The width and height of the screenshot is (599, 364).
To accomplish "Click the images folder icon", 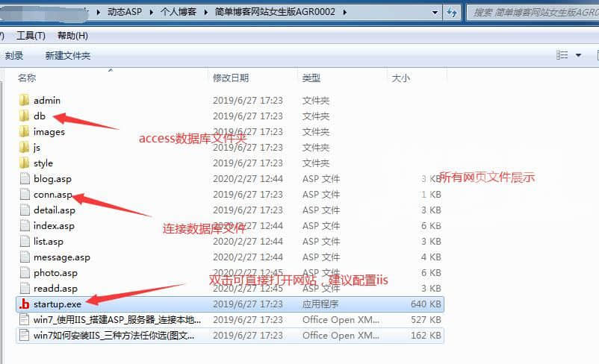I will 23,132.
